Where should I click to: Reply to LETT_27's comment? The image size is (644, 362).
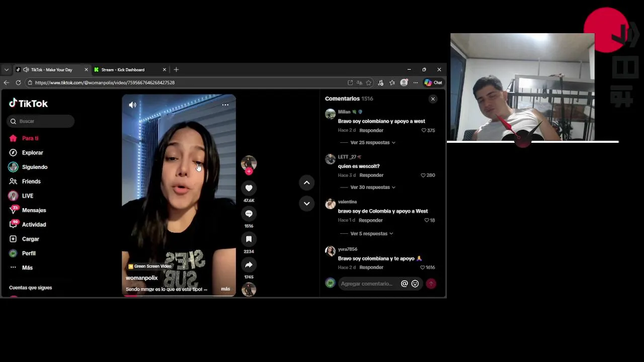point(371,175)
